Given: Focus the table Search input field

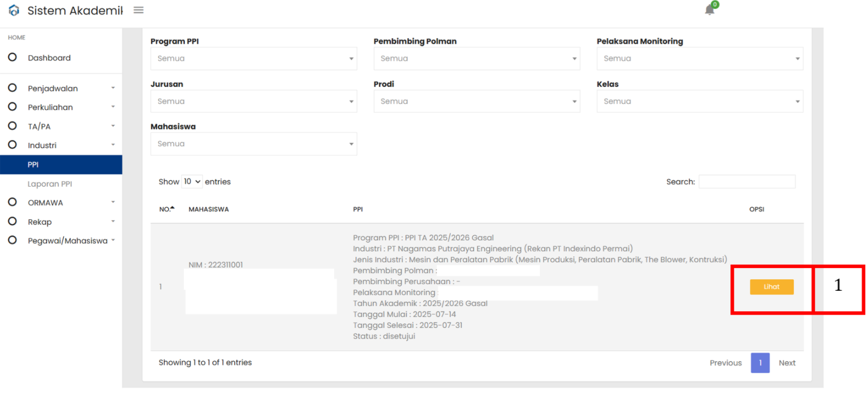Looking at the screenshot, I should pos(747,182).
